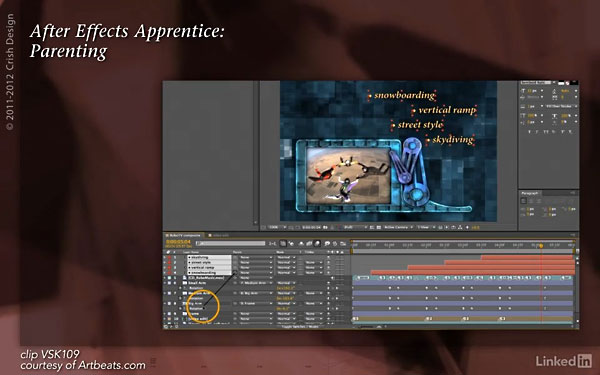Click Toggle Switches / Modes button
Screen dimensions: 600x375
[x=300, y=327]
